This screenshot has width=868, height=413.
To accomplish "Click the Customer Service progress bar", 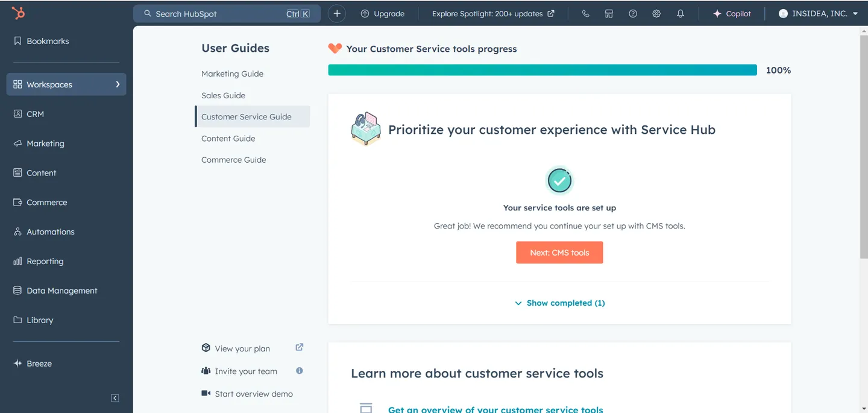I will 542,70.
